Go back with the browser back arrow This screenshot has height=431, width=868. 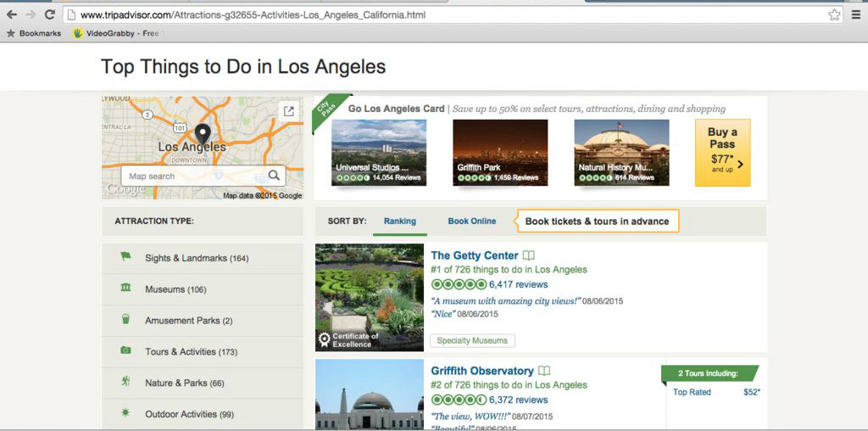[12, 15]
